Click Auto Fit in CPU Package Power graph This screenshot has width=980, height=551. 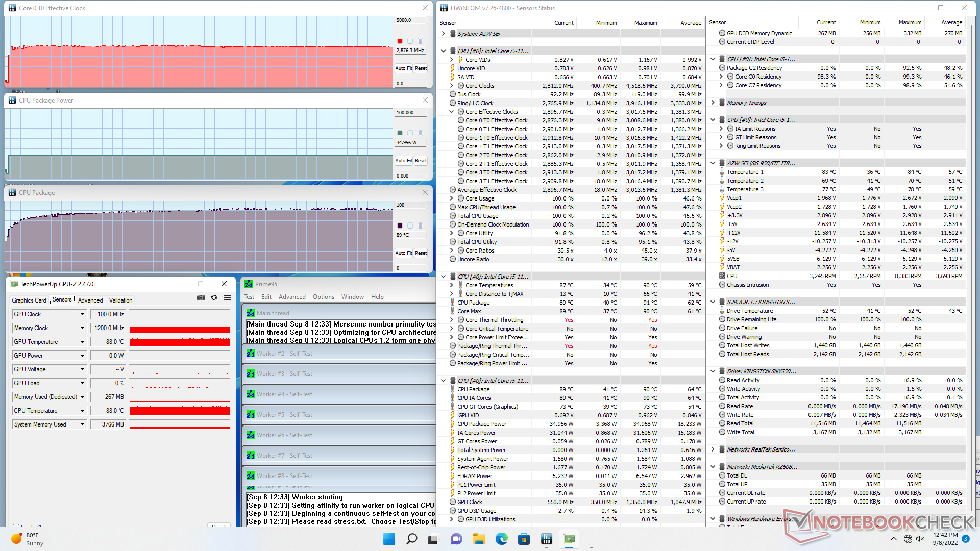pyautogui.click(x=403, y=160)
